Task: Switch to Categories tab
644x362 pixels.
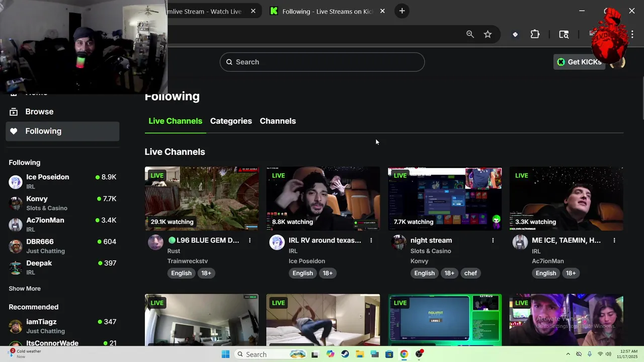Action: click(x=231, y=121)
